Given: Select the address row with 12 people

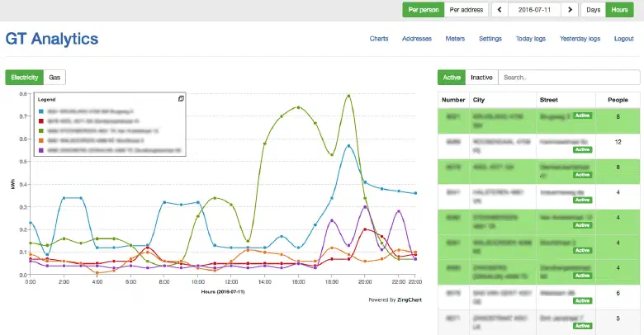Looking at the screenshot, I should 539,146.
